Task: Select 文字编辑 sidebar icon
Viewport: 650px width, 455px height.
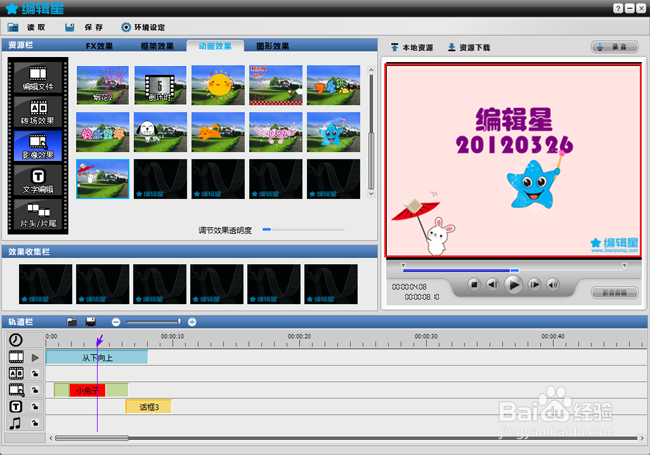Action: pos(38,180)
